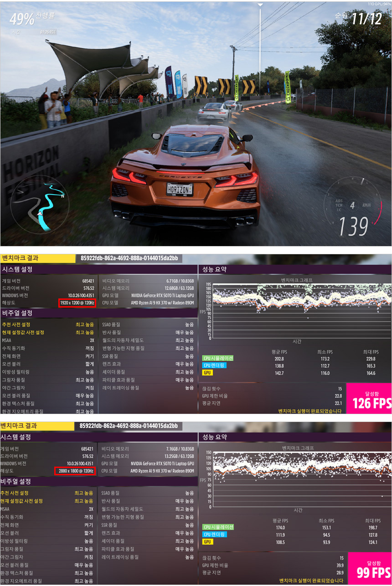This screenshot has width=392, height=586.
Task: Click the 12.68GB / 63.12GB system memory value
Action: [x=180, y=288]
